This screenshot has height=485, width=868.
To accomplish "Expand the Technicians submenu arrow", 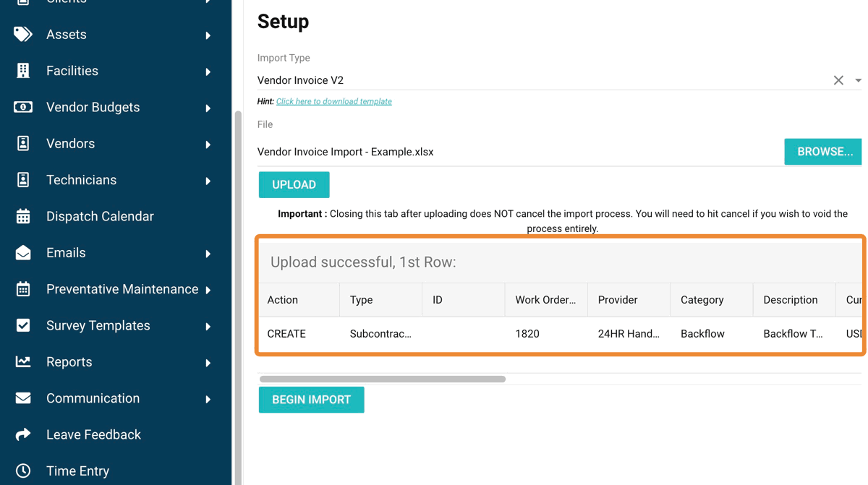I will click(208, 181).
